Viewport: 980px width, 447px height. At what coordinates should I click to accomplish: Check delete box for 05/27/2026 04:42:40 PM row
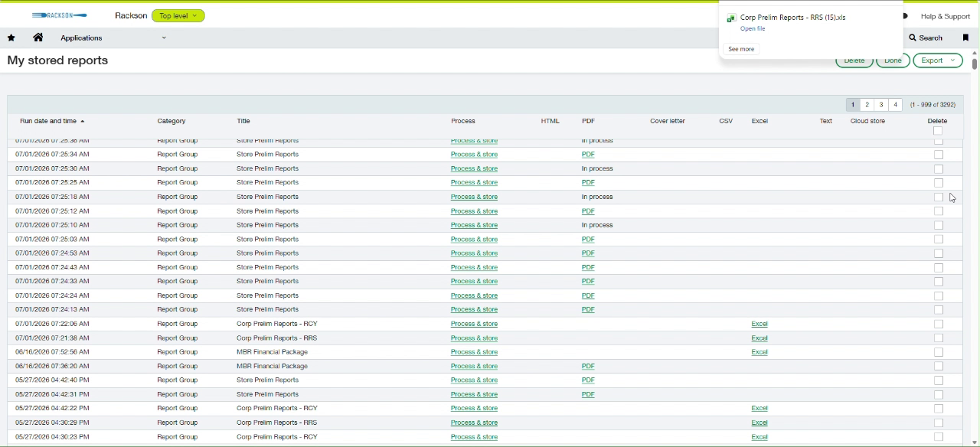(x=939, y=380)
